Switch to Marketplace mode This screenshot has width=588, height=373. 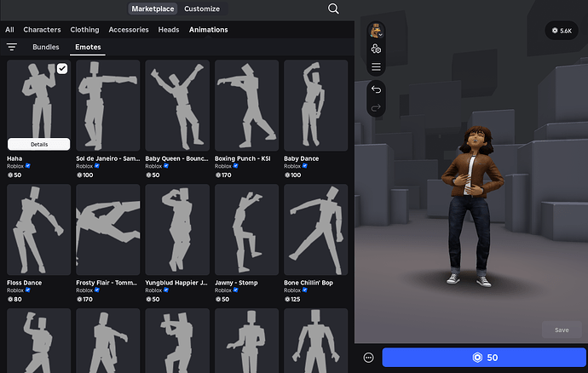point(153,9)
